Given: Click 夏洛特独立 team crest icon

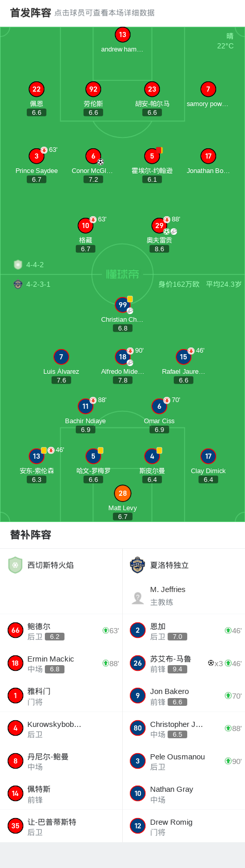Looking at the screenshot, I should (137, 565).
